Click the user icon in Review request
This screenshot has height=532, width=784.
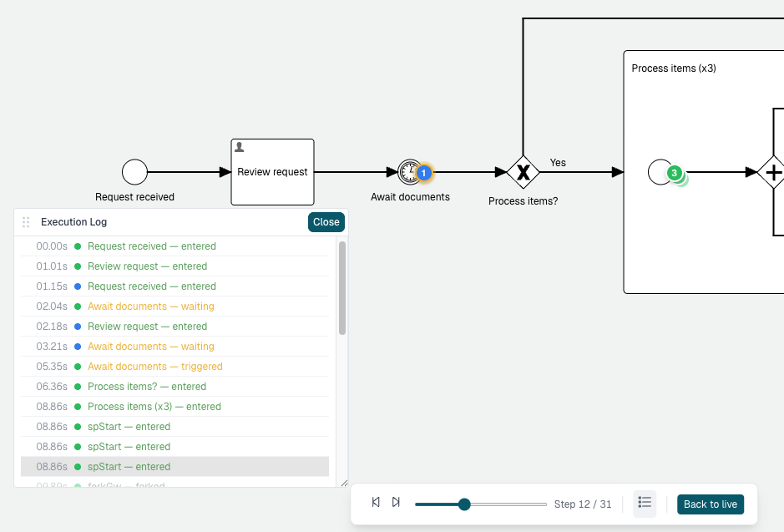coord(240,147)
